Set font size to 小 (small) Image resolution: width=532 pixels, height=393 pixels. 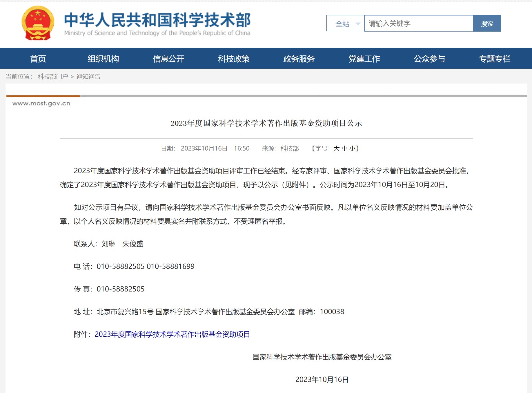[352, 148]
